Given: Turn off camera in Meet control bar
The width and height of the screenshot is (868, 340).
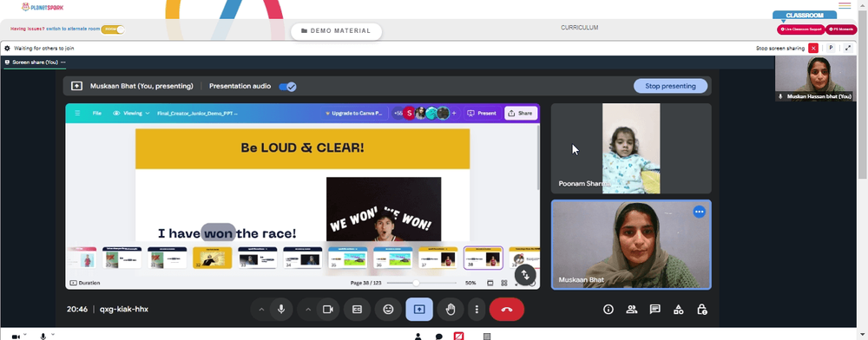Looking at the screenshot, I should click(x=328, y=309).
